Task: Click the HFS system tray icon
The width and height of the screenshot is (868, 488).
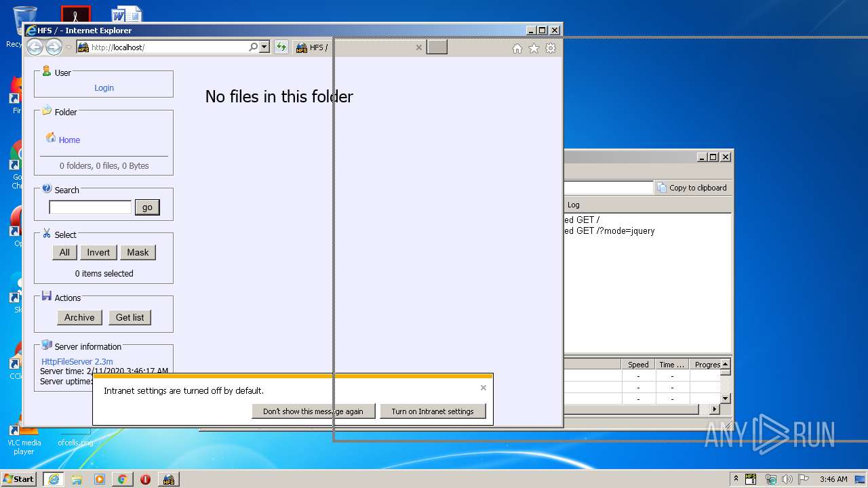Action: tap(751, 479)
